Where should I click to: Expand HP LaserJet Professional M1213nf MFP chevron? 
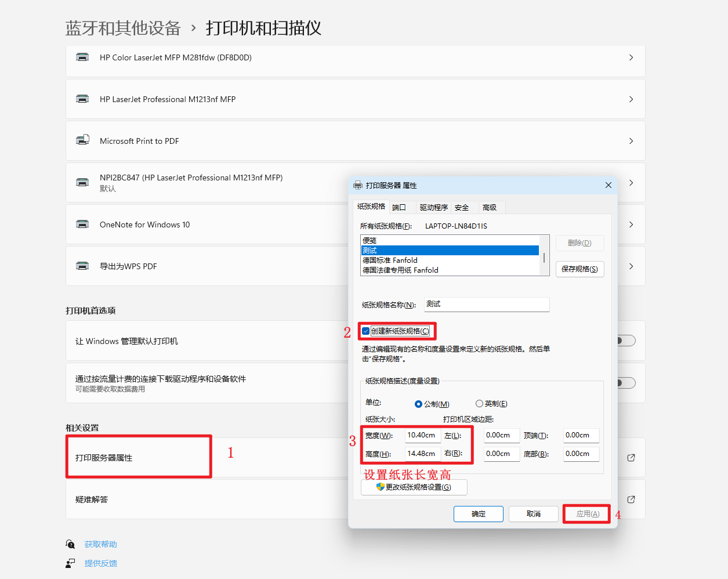(x=631, y=99)
